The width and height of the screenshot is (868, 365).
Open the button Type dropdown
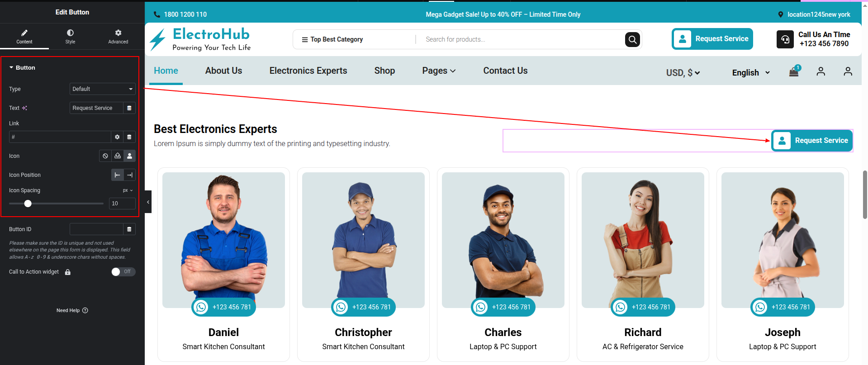point(102,89)
